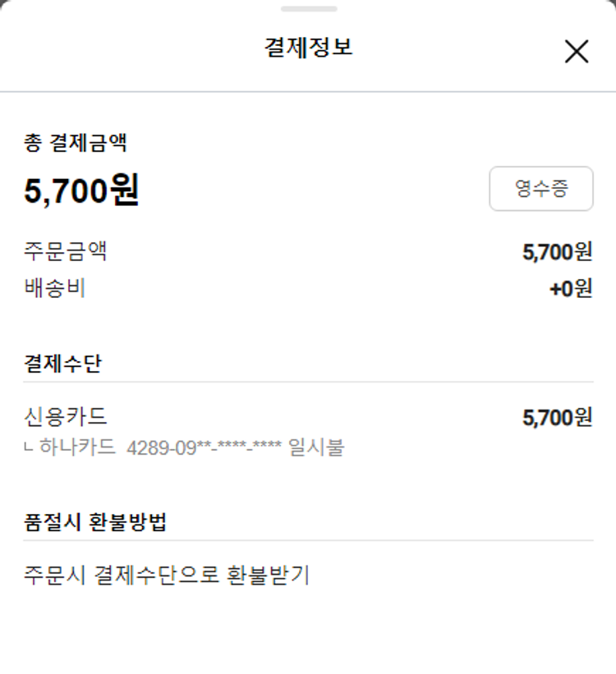
Task: Select the masked card number 4289-09**
Action: tap(204, 448)
